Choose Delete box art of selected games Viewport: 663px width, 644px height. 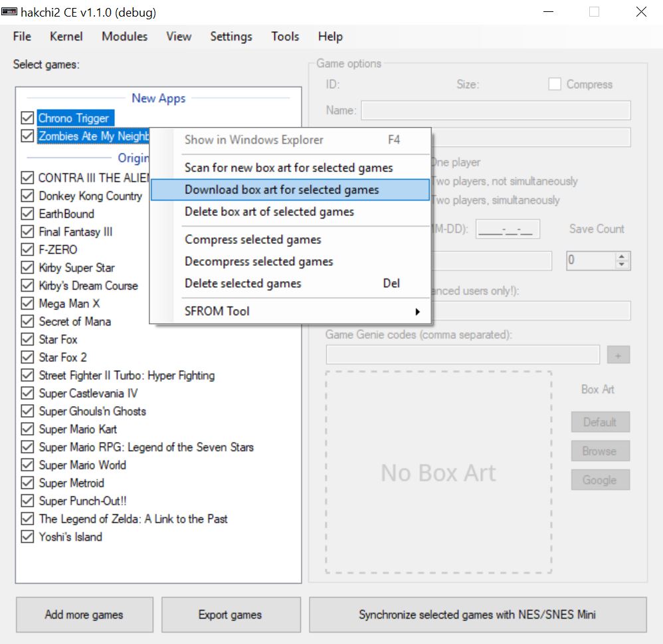tap(290, 211)
